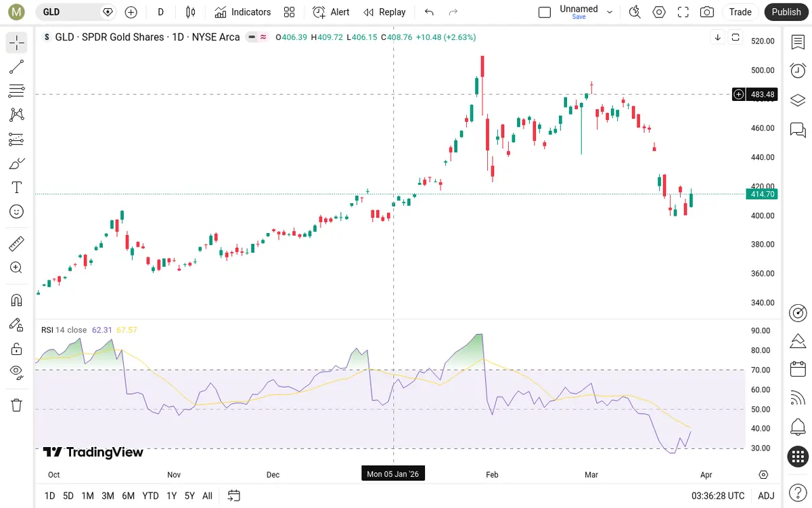The width and height of the screenshot is (812, 508).
Task: Open the news feed icon
Action: point(798,398)
